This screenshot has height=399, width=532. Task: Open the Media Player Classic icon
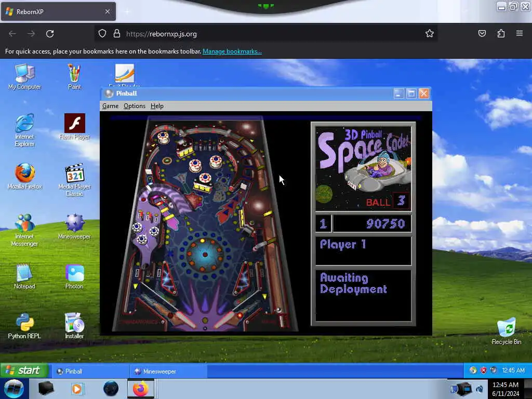(74, 180)
